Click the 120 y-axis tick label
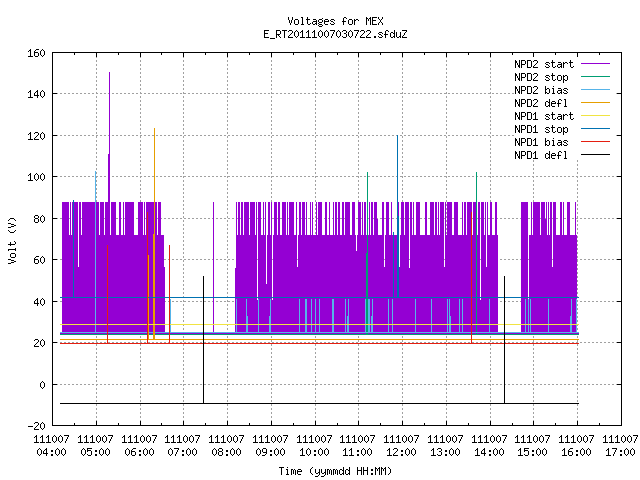Image resolution: width=640 pixels, height=480 pixels. [36, 136]
